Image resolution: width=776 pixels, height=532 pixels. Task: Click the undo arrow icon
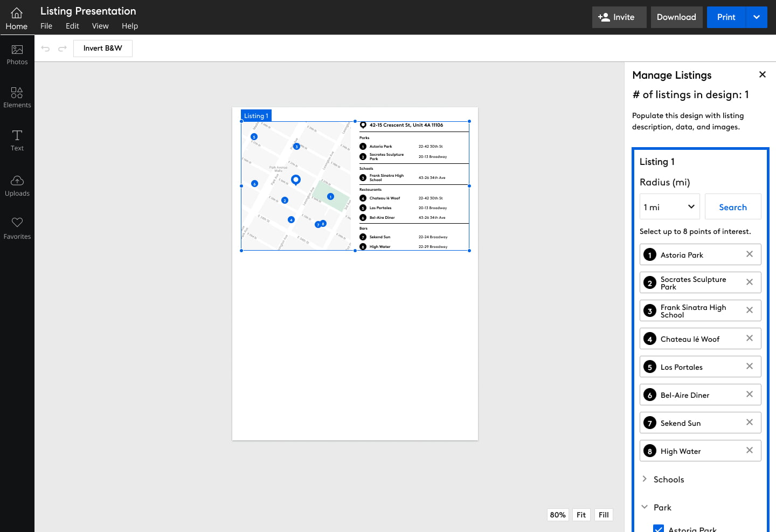tap(45, 49)
